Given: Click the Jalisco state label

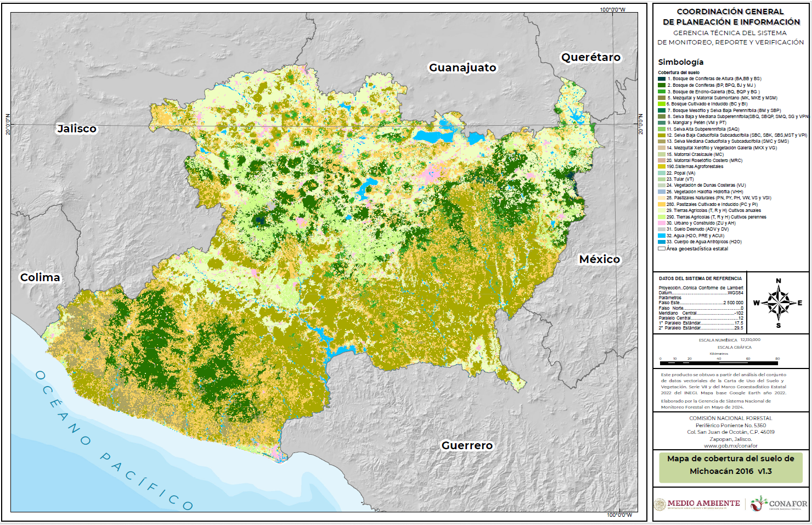Looking at the screenshot, I should pyautogui.click(x=77, y=129).
